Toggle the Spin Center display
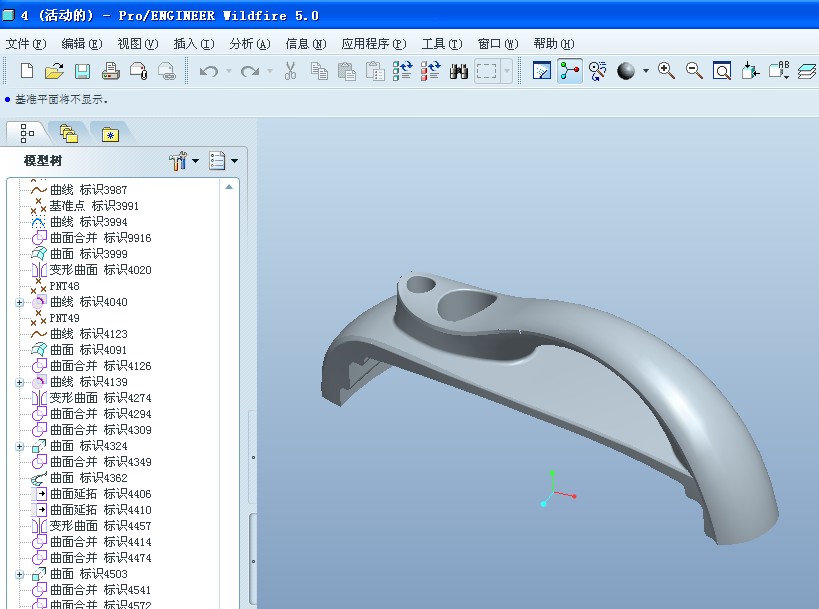The height and width of the screenshot is (609, 819). pos(570,71)
